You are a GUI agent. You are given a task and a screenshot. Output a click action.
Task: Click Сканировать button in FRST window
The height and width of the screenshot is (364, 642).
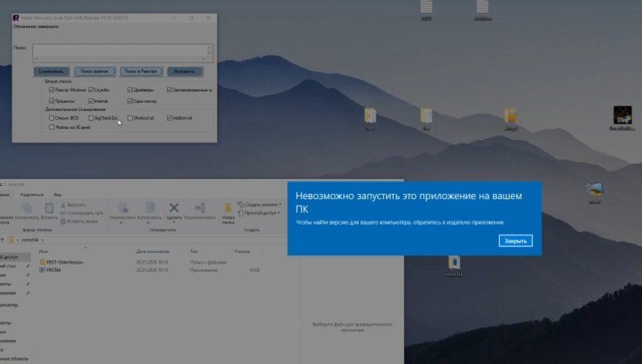(51, 71)
